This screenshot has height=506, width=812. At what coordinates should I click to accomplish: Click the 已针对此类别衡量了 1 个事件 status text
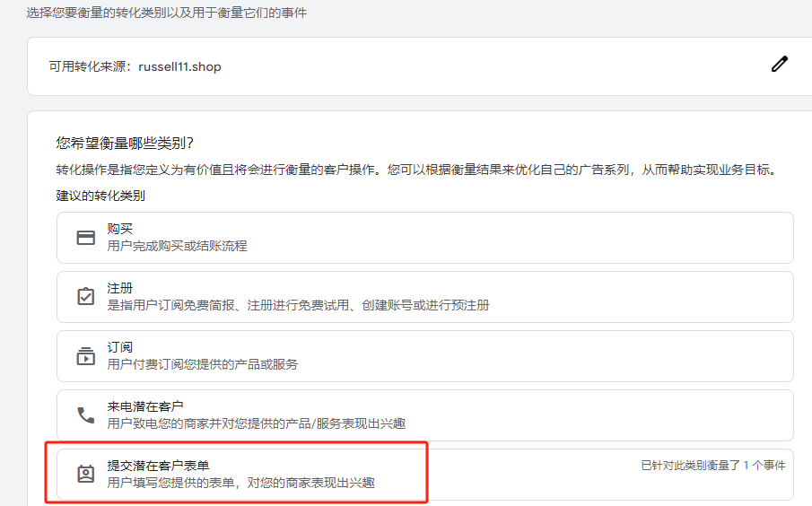(x=712, y=466)
